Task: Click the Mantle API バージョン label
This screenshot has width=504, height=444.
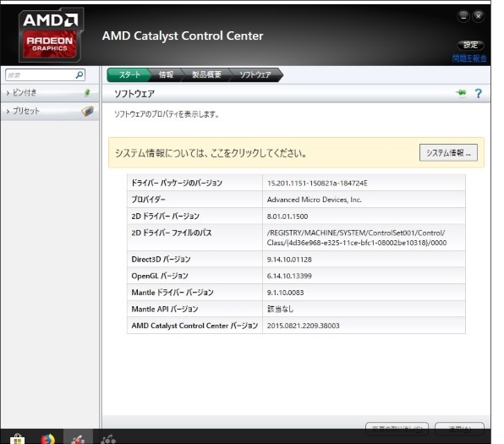Action: (165, 310)
